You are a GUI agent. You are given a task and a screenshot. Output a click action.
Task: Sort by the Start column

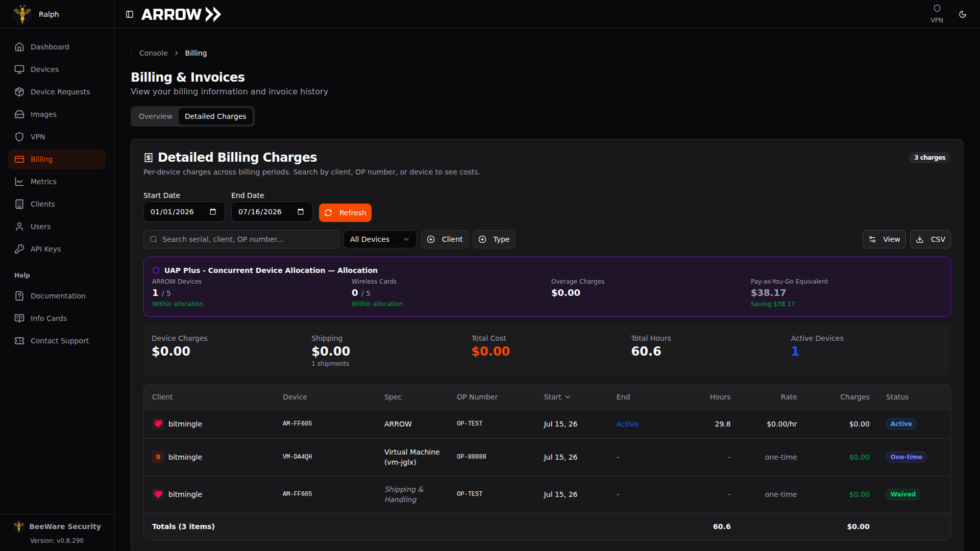pyautogui.click(x=557, y=397)
